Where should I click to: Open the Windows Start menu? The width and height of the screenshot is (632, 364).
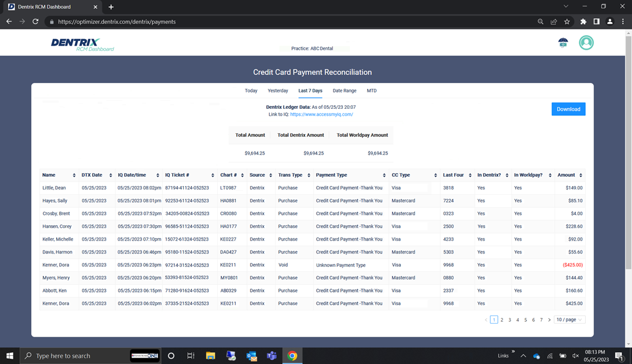[9, 355]
